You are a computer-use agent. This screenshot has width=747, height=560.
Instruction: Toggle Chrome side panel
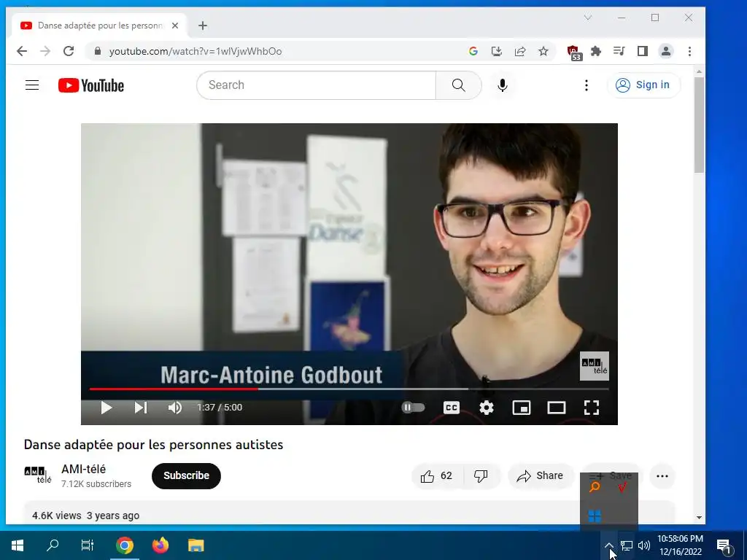click(642, 51)
